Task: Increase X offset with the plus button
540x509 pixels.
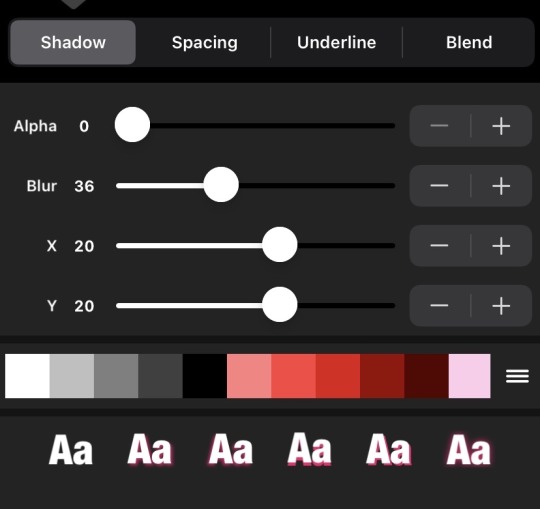Action: click(501, 246)
